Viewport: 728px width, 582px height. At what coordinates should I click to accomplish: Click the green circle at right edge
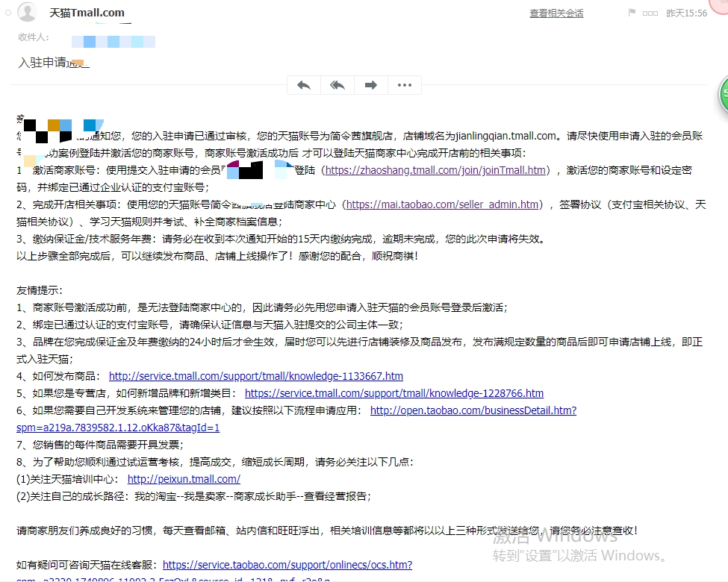pyautogui.click(x=724, y=94)
